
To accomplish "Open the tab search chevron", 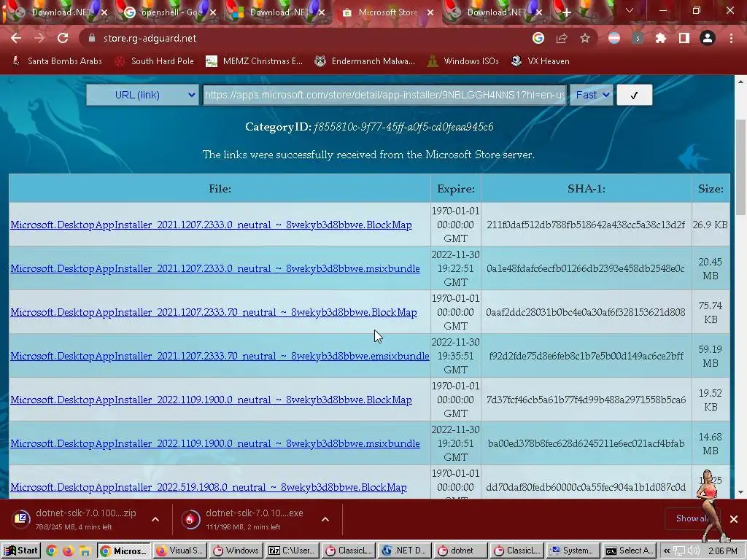I will (x=630, y=10).
